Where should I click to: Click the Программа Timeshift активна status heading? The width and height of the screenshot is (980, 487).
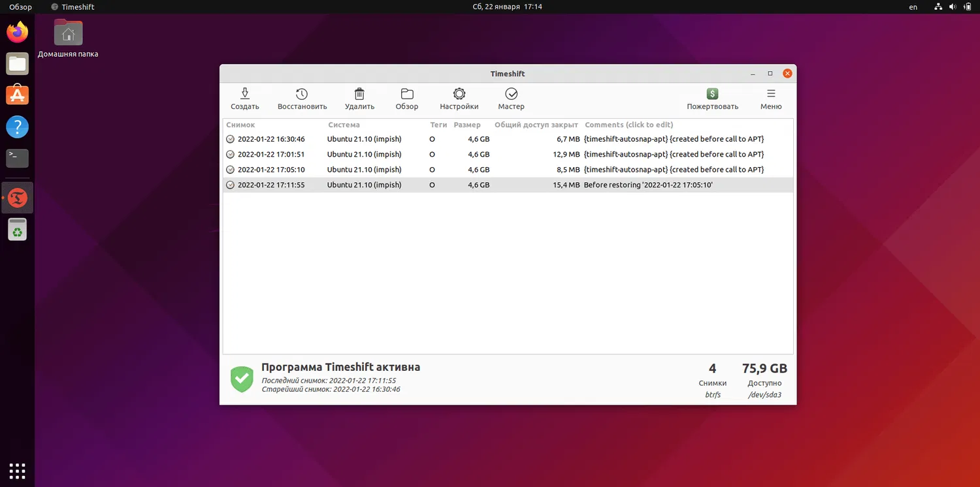(x=340, y=367)
